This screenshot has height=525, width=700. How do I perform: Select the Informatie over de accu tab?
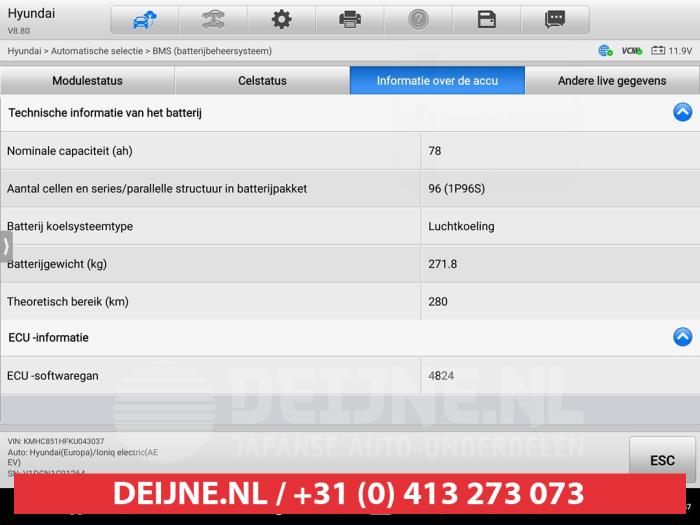click(x=437, y=81)
